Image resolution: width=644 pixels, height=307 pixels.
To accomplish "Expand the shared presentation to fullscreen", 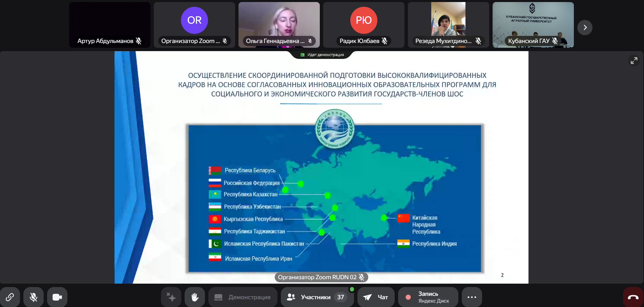I will click(x=634, y=61).
